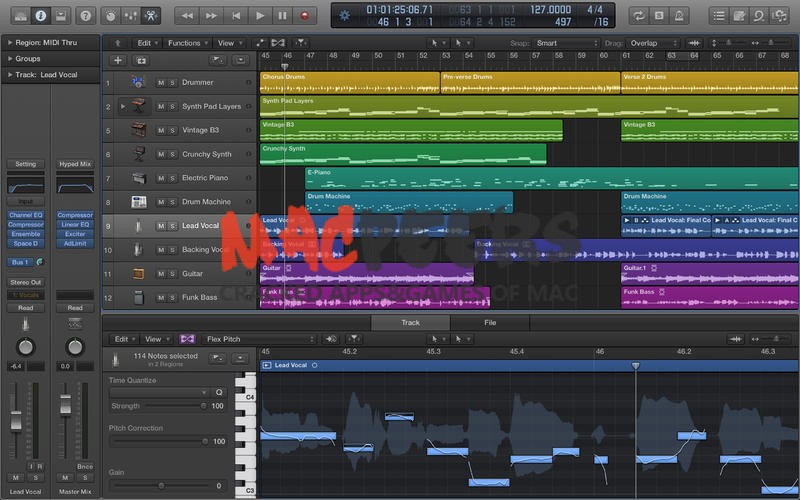The height and width of the screenshot is (500, 800).
Task: Open the Functions menu in tracks area
Action: tap(187, 44)
